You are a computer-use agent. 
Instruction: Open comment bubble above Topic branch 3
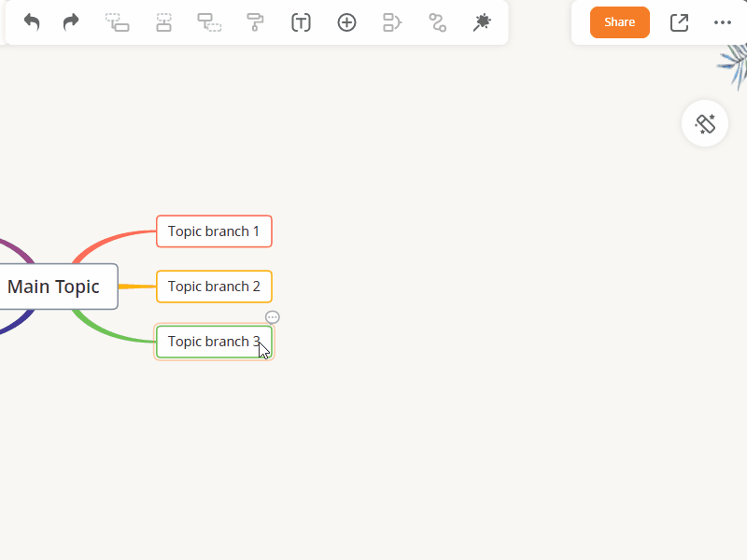coord(273,317)
